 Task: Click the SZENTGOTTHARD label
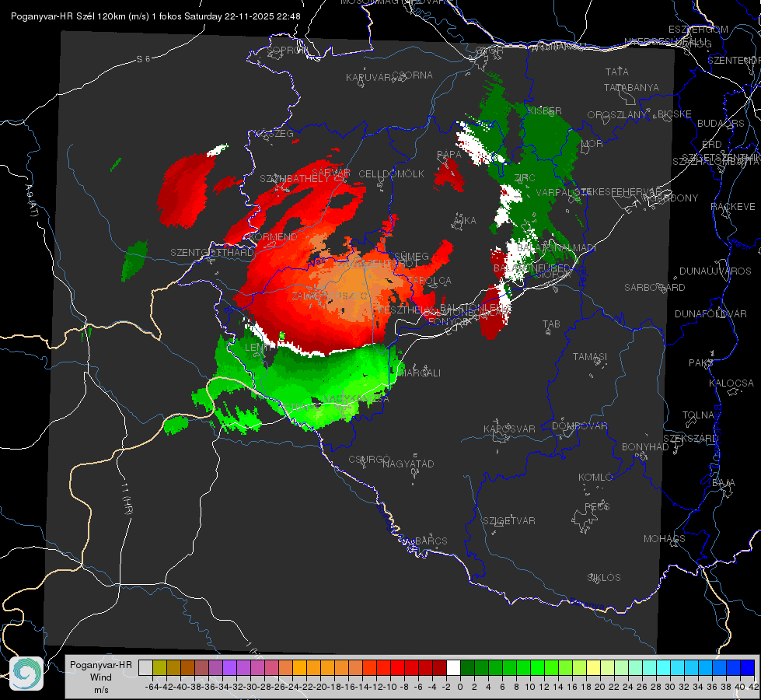pos(212,253)
